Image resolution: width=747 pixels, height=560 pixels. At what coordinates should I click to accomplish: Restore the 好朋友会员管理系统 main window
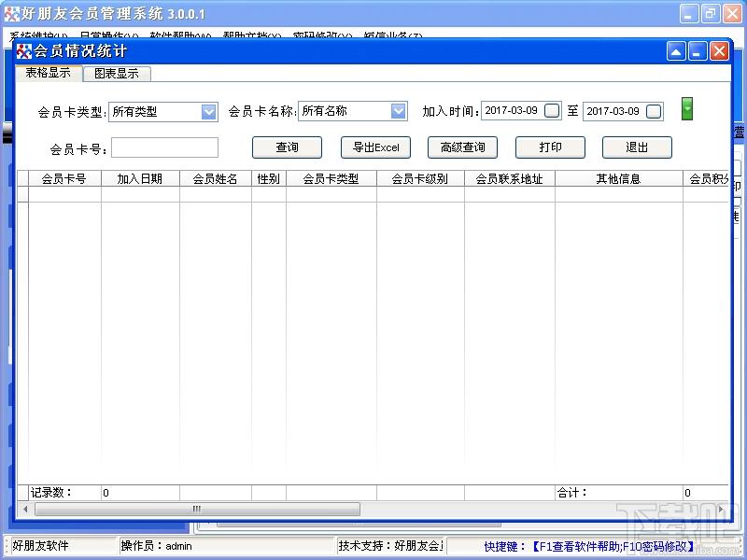coord(711,14)
